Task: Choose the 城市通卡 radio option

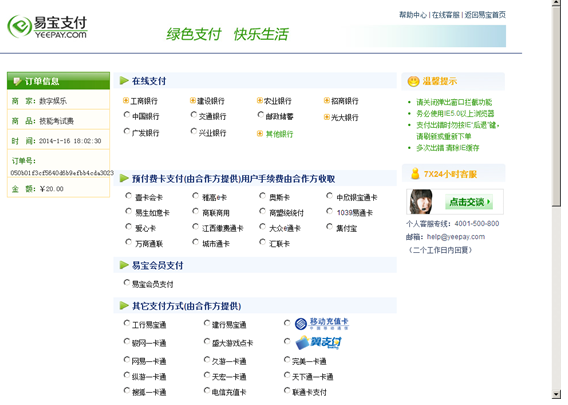Action: [196, 242]
